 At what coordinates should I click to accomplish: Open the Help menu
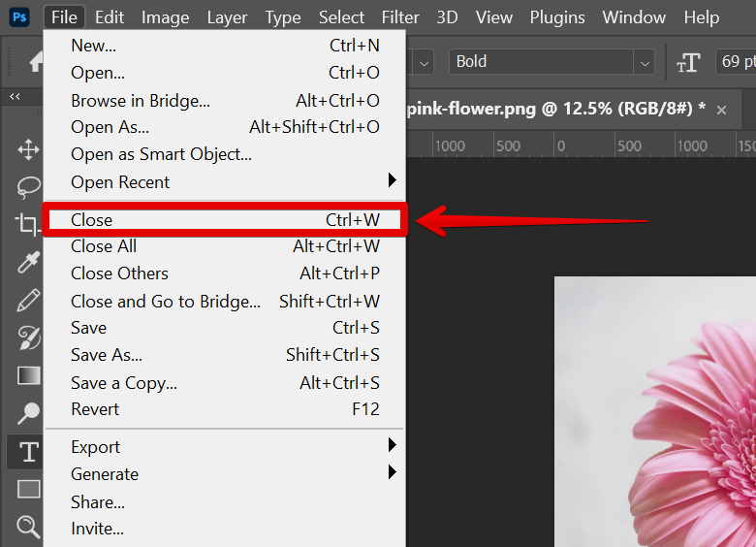click(702, 17)
